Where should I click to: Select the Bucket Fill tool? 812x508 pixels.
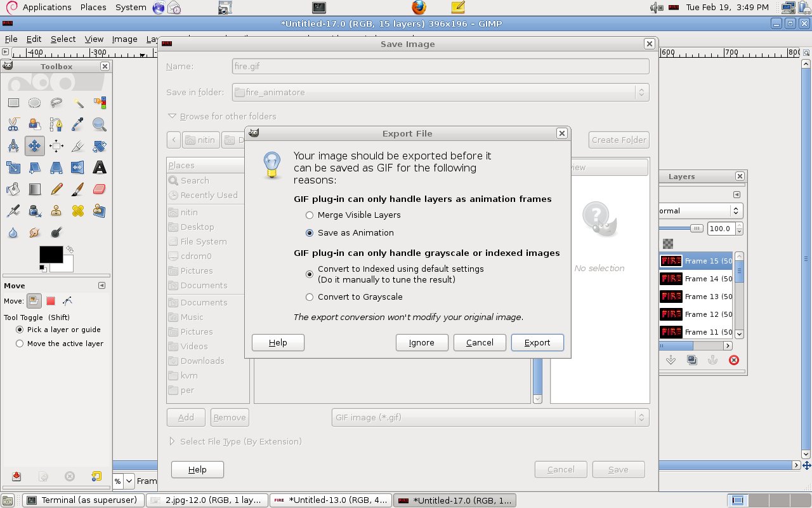(14, 189)
